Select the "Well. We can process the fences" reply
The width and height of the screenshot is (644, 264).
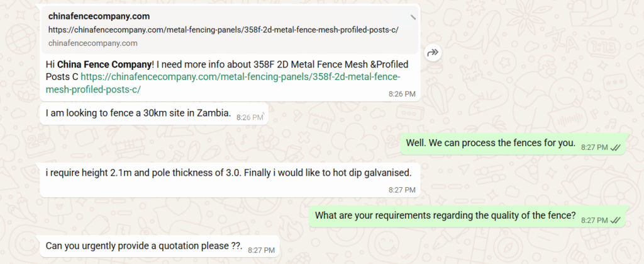(x=491, y=142)
